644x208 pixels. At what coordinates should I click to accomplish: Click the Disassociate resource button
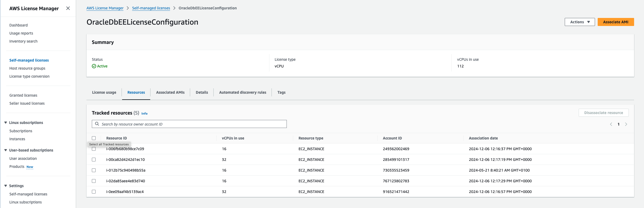point(604,113)
